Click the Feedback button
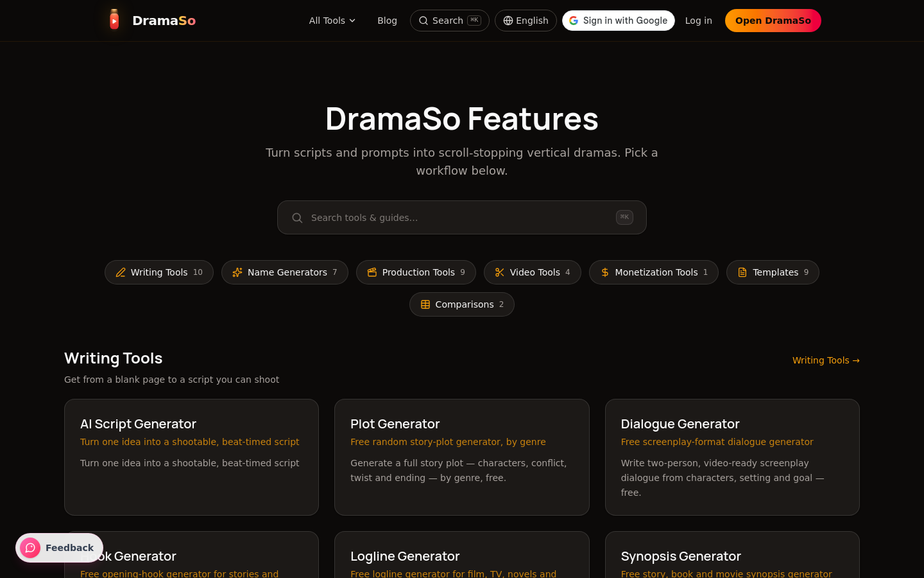924x578 pixels. (x=59, y=548)
